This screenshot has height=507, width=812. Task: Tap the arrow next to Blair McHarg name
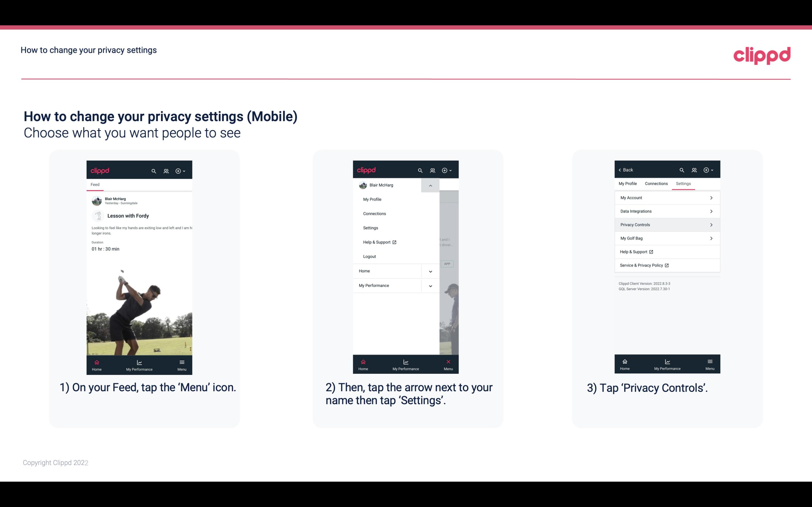tap(430, 185)
